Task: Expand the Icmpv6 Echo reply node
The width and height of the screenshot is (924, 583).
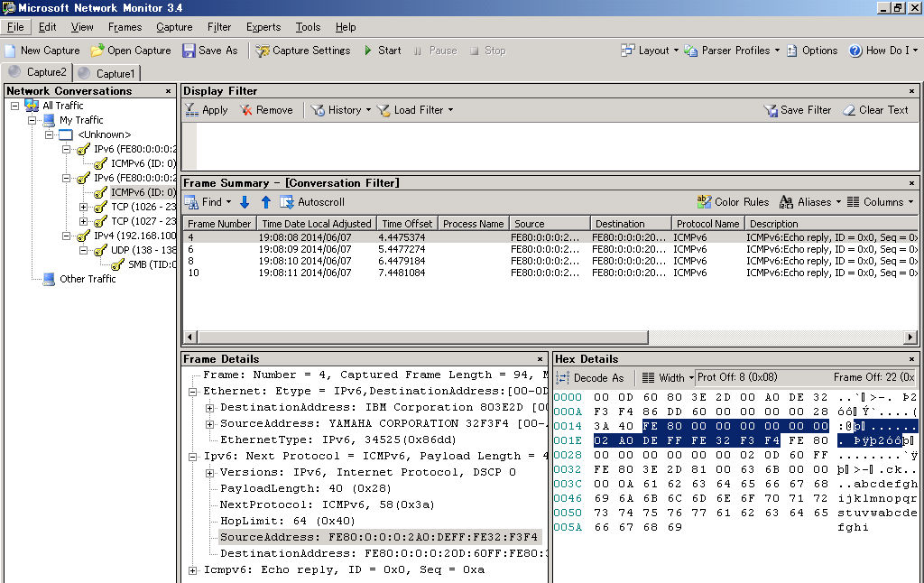Action: (193, 570)
